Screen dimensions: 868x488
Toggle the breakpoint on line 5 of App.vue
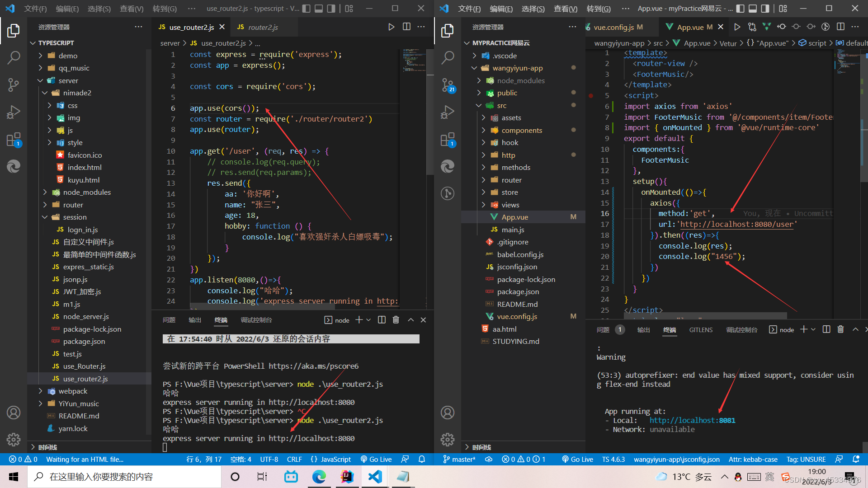(591, 96)
